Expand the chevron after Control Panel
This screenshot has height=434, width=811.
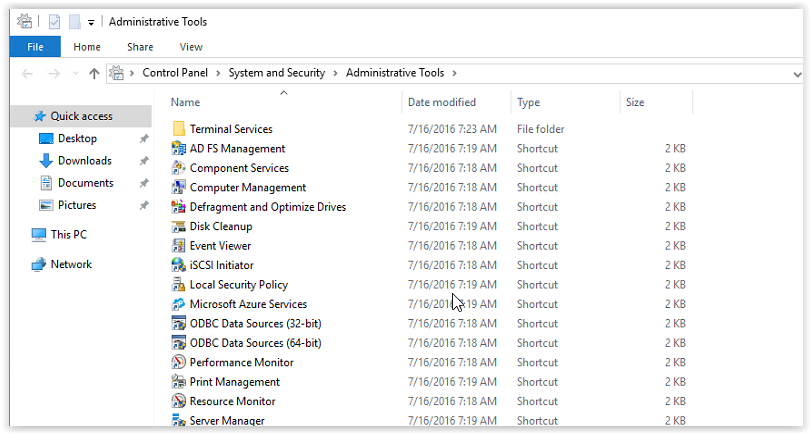click(x=218, y=73)
